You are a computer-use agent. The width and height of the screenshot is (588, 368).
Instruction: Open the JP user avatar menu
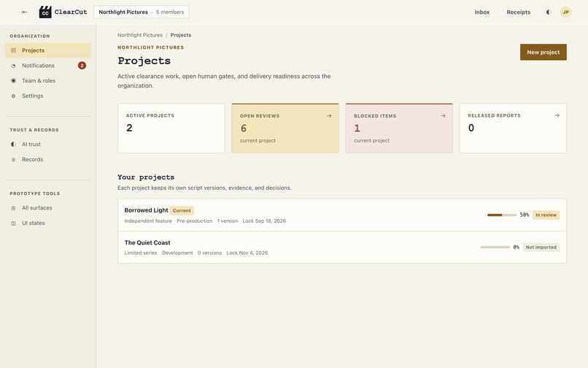(565, 12)
